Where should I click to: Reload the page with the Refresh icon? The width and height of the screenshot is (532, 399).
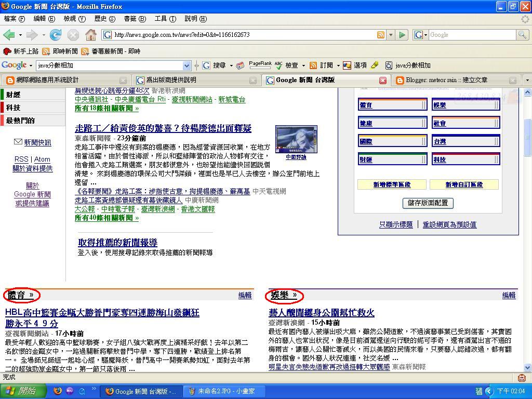56,35
